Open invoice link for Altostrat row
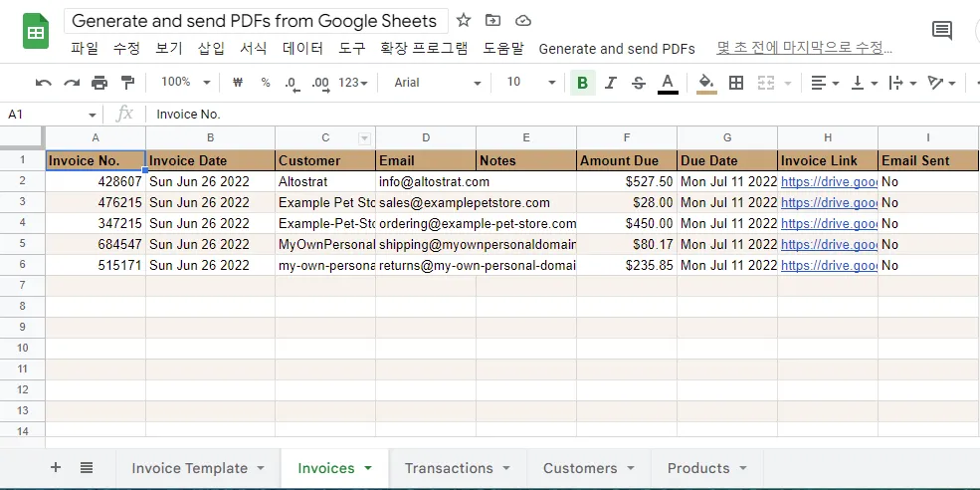 pyautogui.click(x=828, y=181)
